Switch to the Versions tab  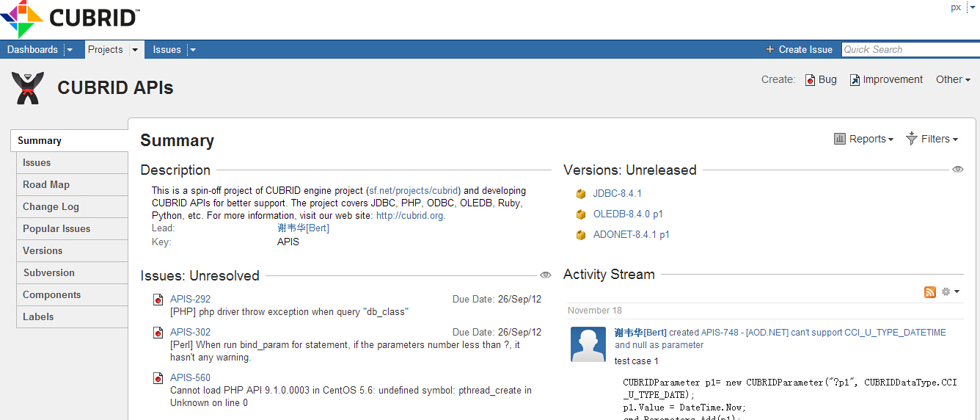point(72,250)
